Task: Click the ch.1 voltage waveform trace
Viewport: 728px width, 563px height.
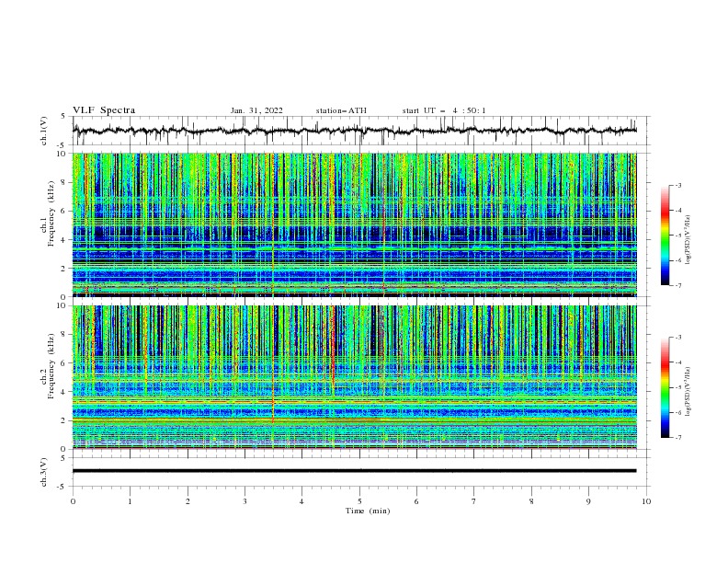Action: (x=354, y=131)
